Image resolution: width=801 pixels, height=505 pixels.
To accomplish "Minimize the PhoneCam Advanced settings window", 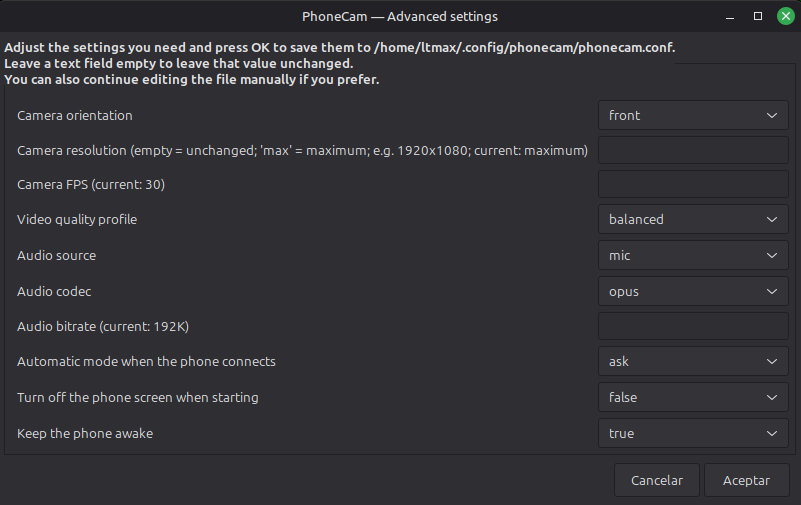I will (x=730, y=17).
